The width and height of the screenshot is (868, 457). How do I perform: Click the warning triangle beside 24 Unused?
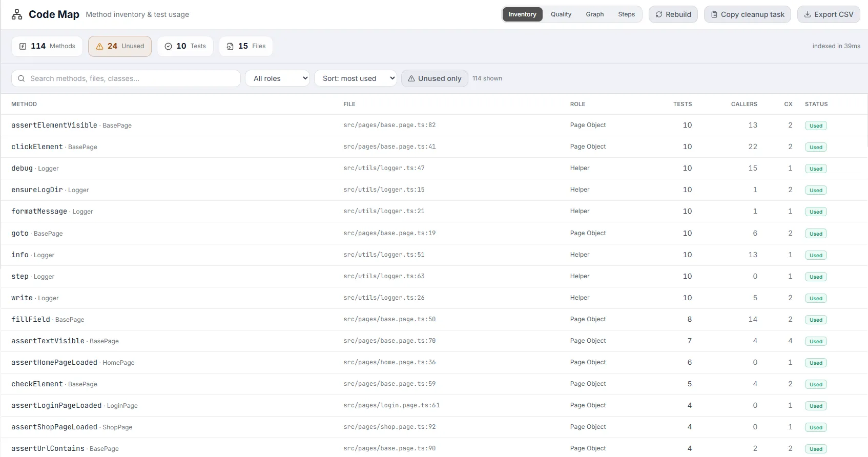pos(100,46)
